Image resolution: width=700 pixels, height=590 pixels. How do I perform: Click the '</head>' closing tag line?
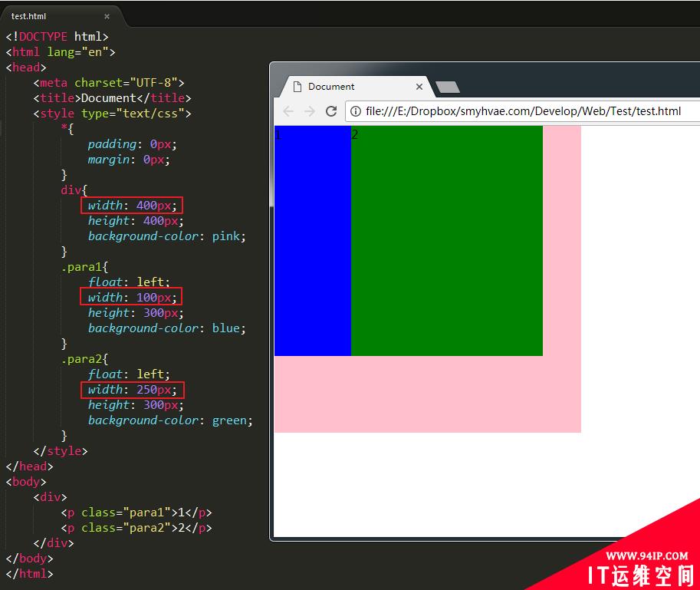(29, 466)
